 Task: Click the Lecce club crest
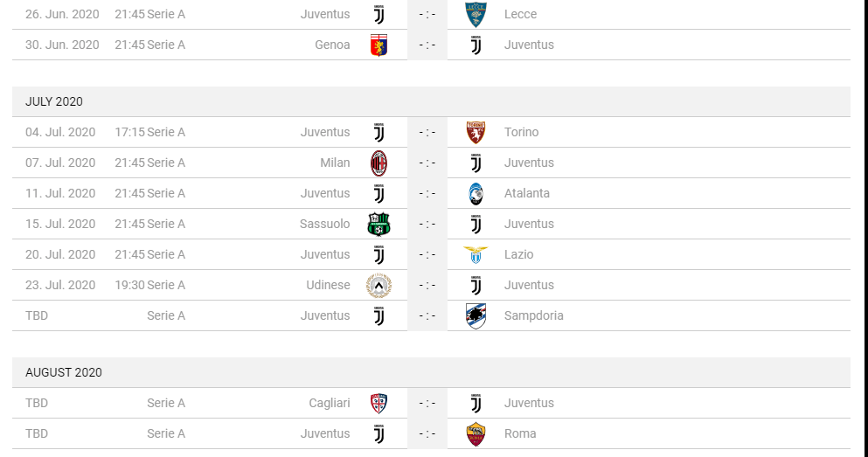476,14
